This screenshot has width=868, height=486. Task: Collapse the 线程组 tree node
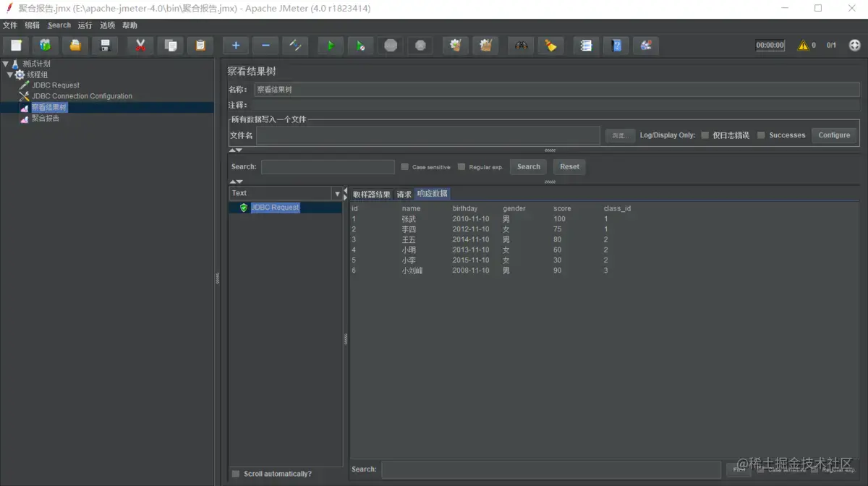click(x=9, y=74)
